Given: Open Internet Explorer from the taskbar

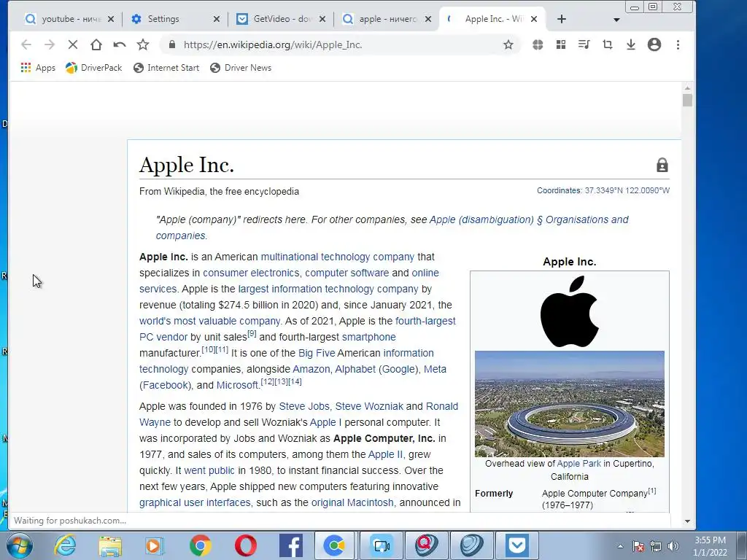Looking at the screenshot, I should 65,545.
